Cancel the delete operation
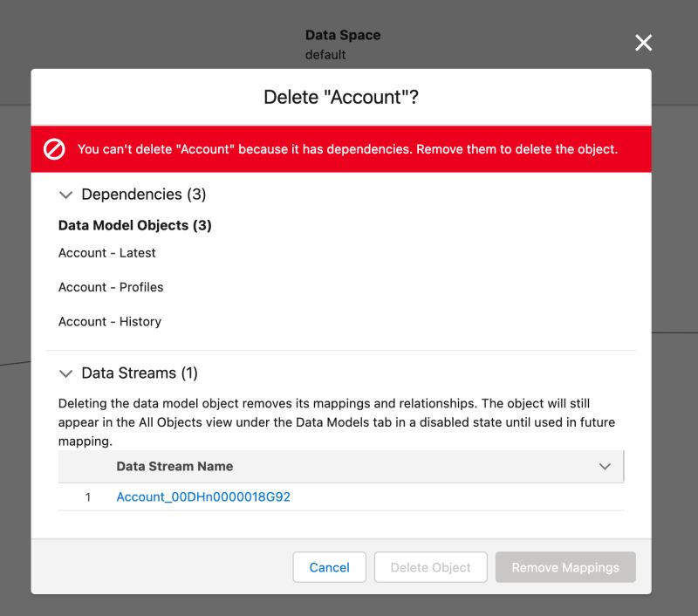This screenshot has height=616, width=698. pyautogui.click(x=329, y=567)
